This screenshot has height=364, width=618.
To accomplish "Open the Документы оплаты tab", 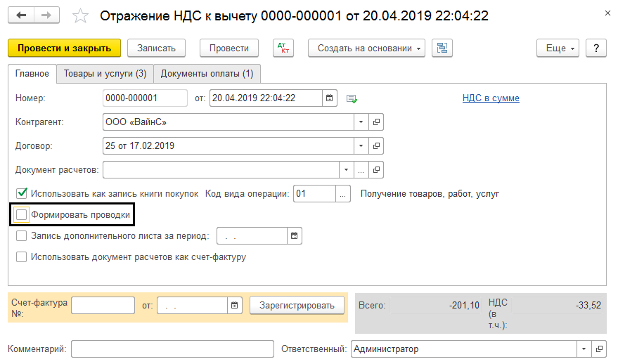I will point(207,74).
